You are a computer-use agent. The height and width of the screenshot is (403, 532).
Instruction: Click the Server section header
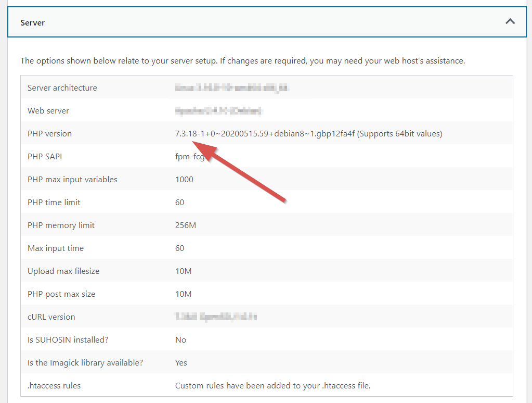tap(33, 23)
